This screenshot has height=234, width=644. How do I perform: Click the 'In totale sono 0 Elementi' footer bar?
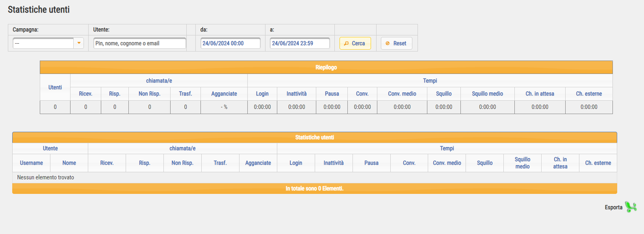point(314,188)
